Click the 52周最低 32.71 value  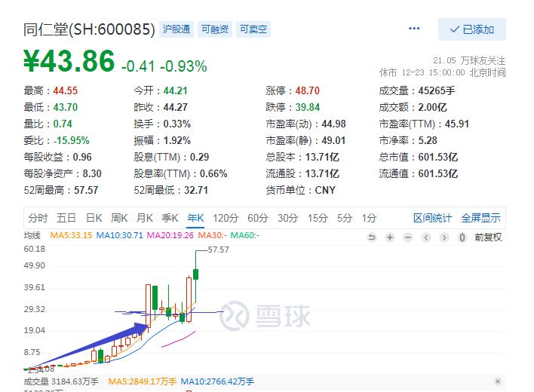click(x=196, y=190)
